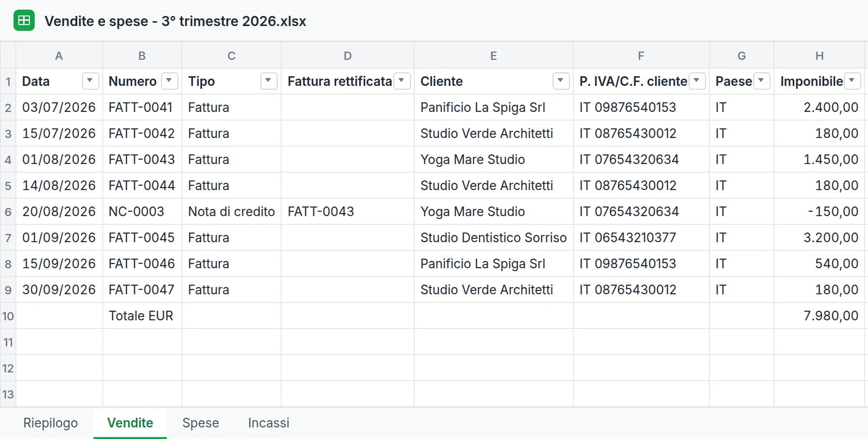Select column E header
Image resolution: width=868 pixels, height=439 pixels.
tap(494, 55)
